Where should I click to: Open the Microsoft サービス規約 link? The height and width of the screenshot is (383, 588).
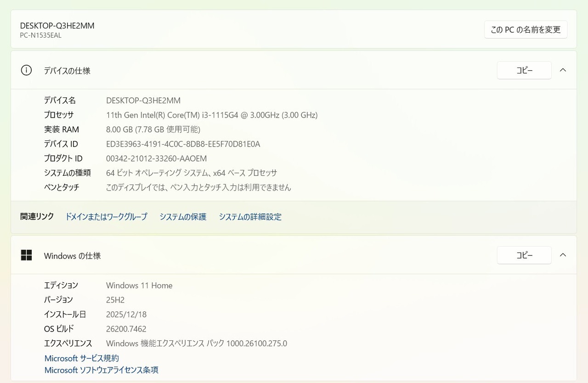pos(82,358)
